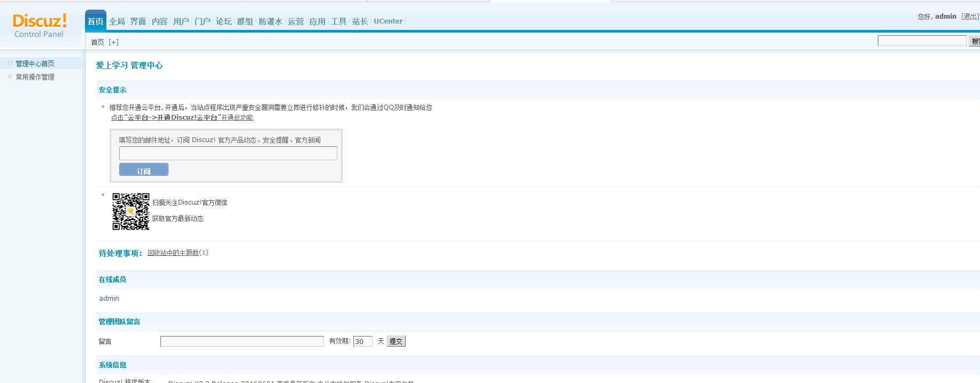Focus the email subscription address field
This screenshot has width=980, height=383.
228,153
